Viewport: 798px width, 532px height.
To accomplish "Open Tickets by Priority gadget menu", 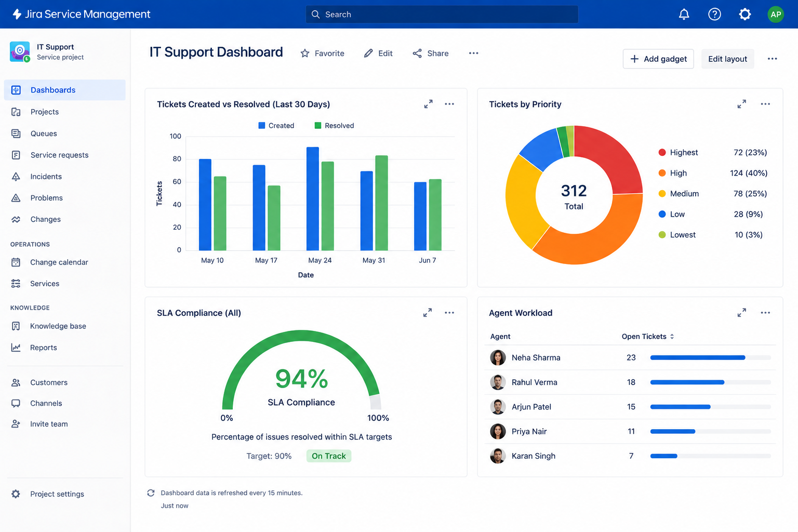I will click(765, 104).
